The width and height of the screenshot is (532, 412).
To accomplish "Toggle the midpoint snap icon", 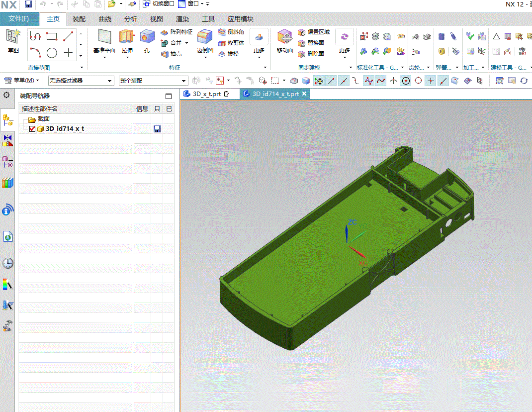I will (344, 81).
